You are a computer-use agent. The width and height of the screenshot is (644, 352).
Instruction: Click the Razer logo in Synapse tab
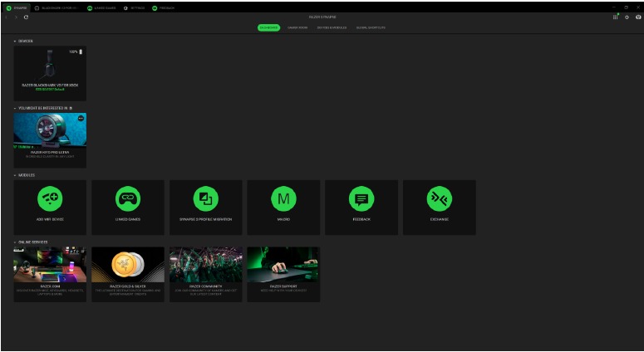8,8
